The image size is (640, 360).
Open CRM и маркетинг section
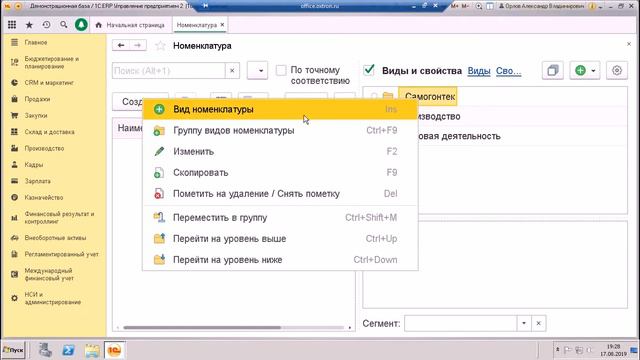click(49, 82)
